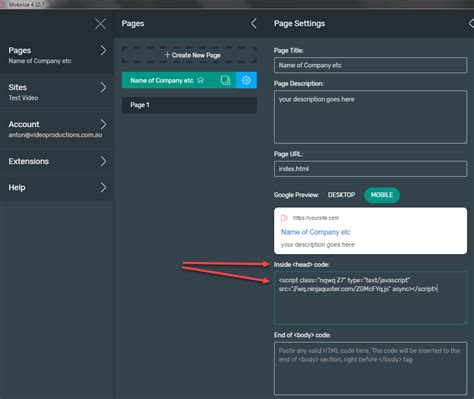Click the Inside head code text area
Screen dimensions: 474x399
click(x=370, y=298)
